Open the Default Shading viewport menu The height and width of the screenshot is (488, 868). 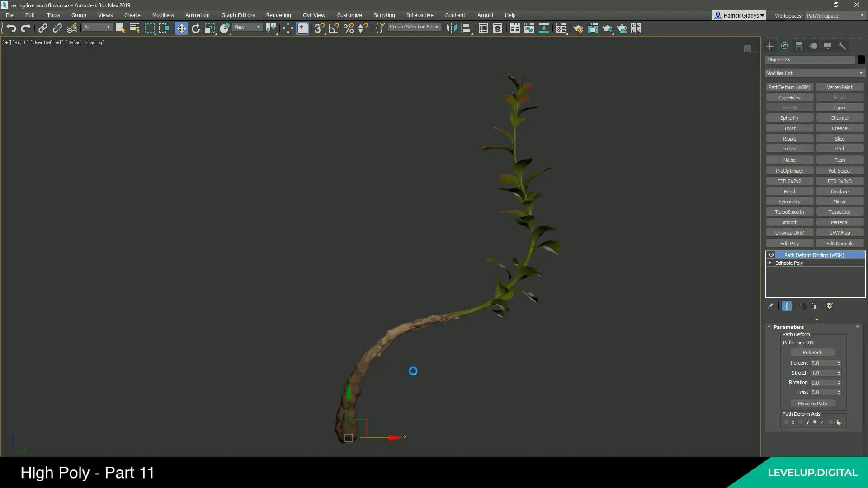coord(85,42)
